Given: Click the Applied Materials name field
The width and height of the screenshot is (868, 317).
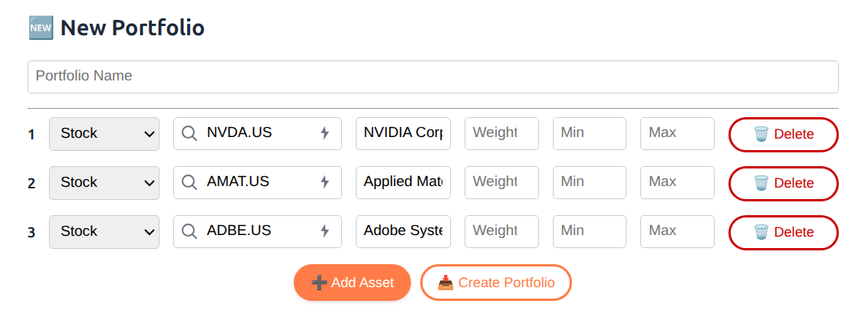Looking at the screenshot, I should [x=403, y=182].
